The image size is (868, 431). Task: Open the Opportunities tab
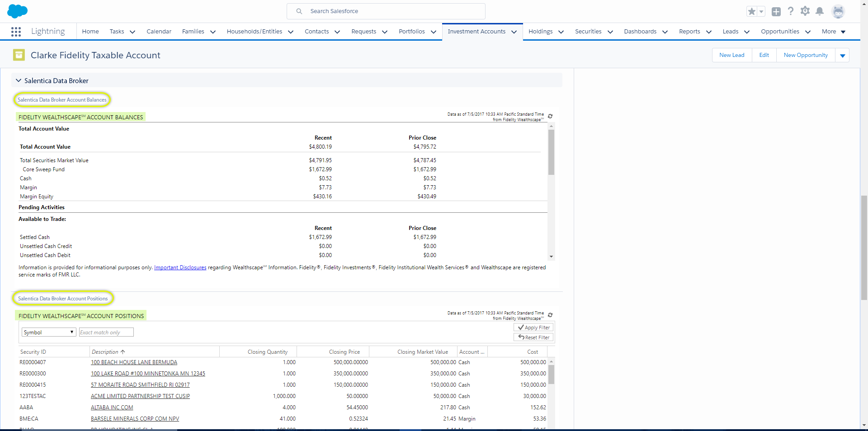click(780, 32)
